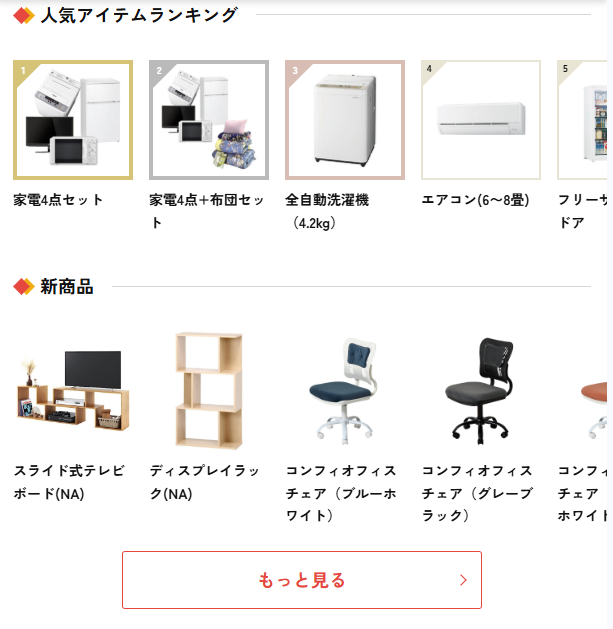Image resolution: width=613 pixels, height=629 pixels.
Task: Select the rank 3 washing machine image
Action: 345,120
